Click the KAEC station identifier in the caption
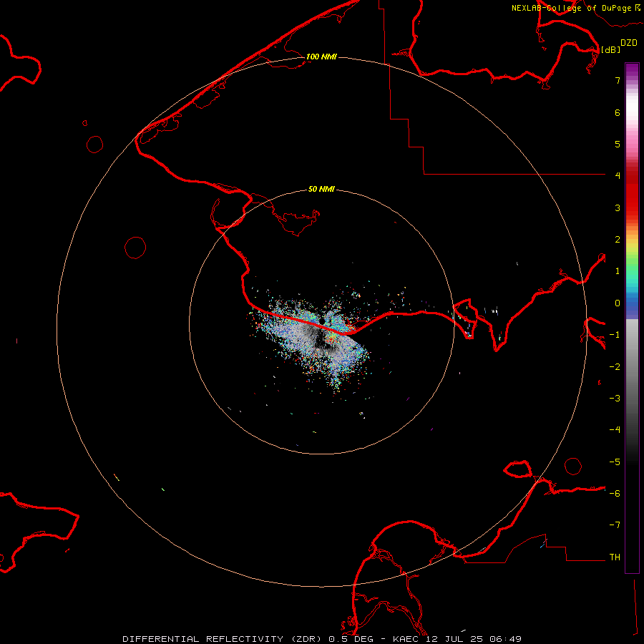The width and height of the screenshot is (644, 644). (x=406, y=639)
